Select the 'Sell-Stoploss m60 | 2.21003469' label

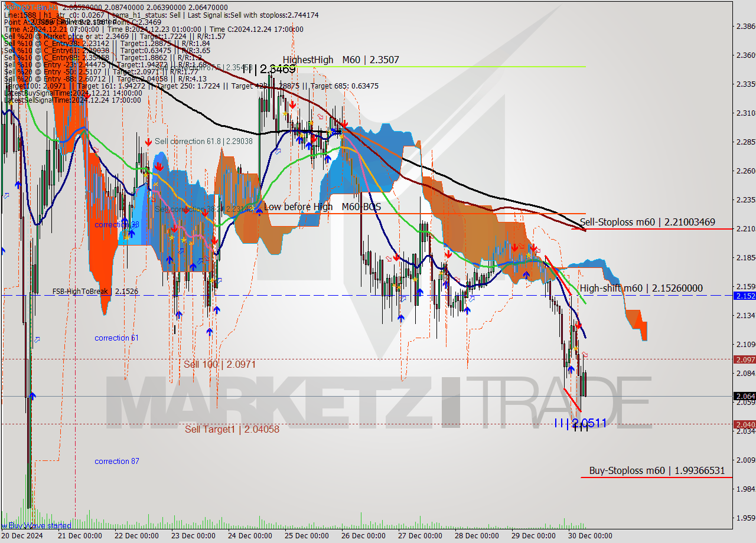tap(647, 222)
